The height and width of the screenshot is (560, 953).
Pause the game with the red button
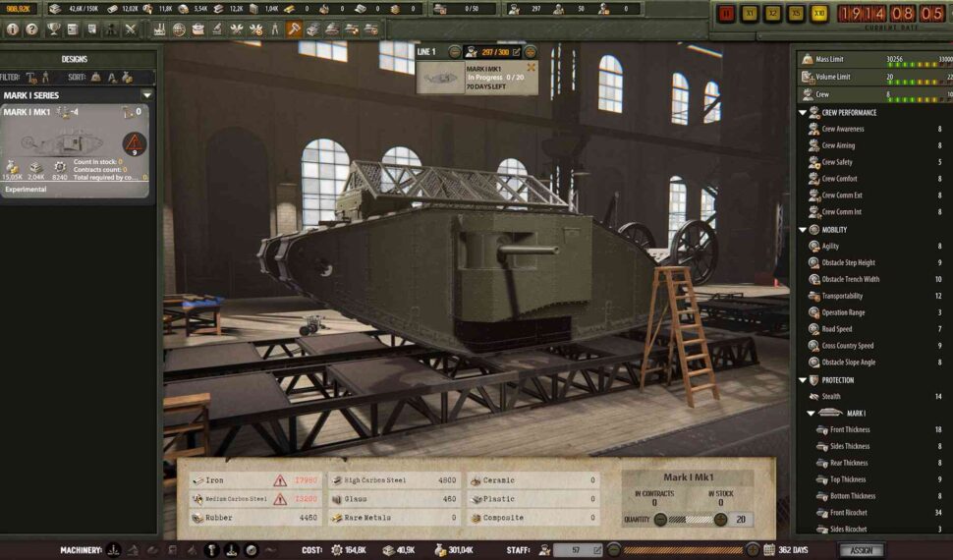[x=726, y=14]
